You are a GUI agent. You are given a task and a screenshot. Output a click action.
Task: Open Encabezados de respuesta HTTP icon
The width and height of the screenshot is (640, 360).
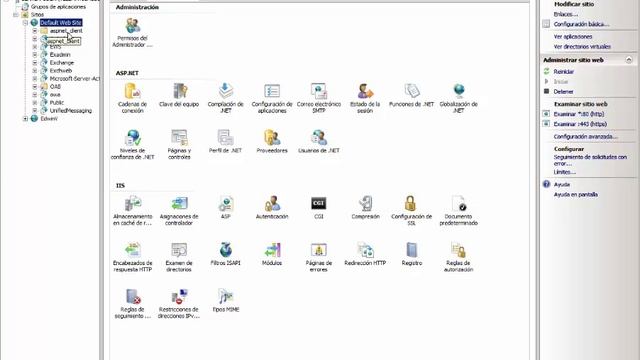point(132,250)
